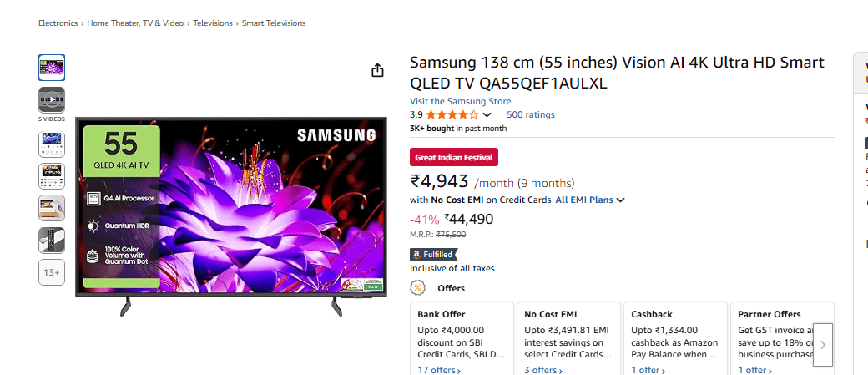Click the main Samsung TV product image
The height and width of the screenshot is (375, 868).
pos(230,213)
